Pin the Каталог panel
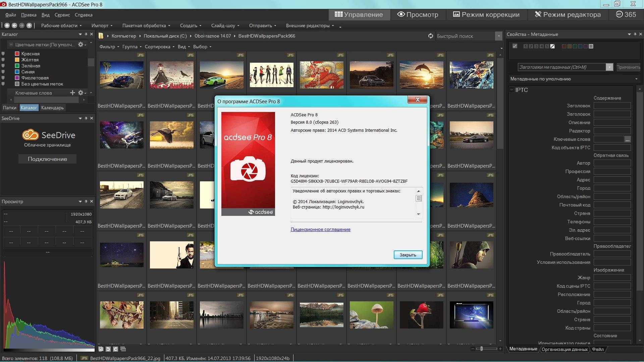The image size is (644, 362). point(86,34)
